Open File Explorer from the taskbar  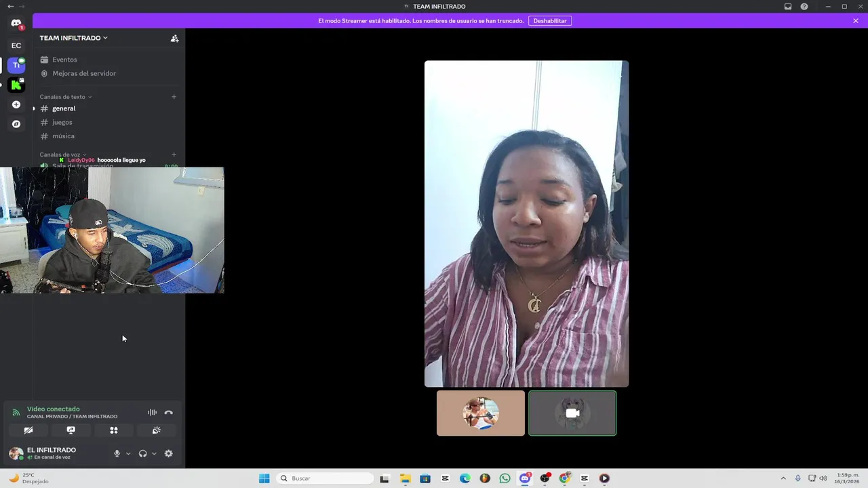pyautogui.click(x=406, y=479)
